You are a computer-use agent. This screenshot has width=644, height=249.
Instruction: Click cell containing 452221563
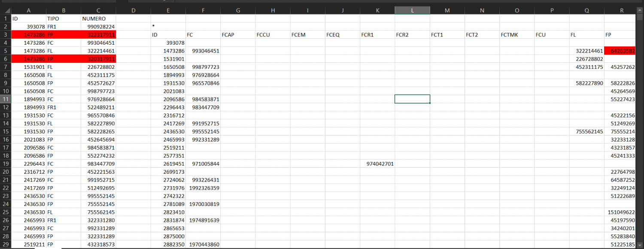point(98,172)
